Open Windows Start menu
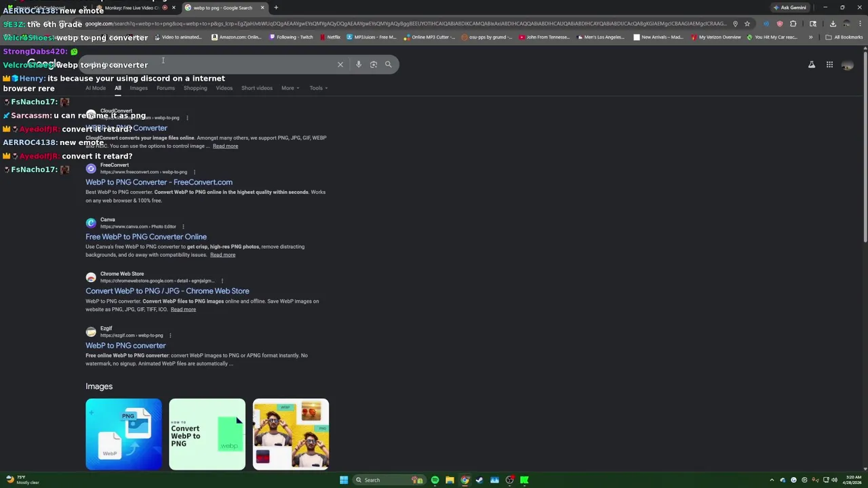The width and height of the screenshot is (868, 488). (344, 480)
